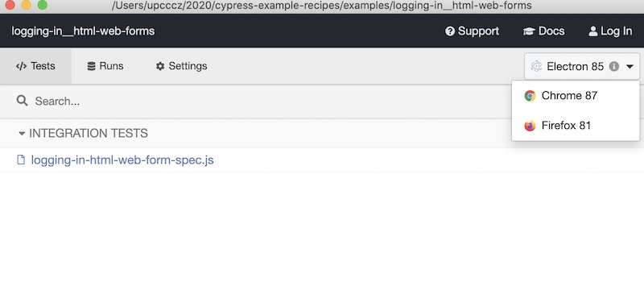Focus the Search spec files field
Screen dimensions: 644x299
254,102
